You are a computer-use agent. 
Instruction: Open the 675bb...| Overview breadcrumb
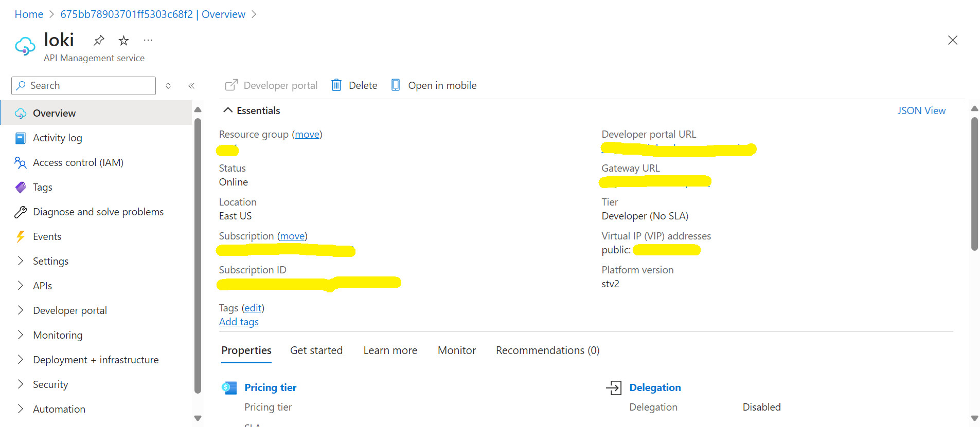tap(153, 14)
